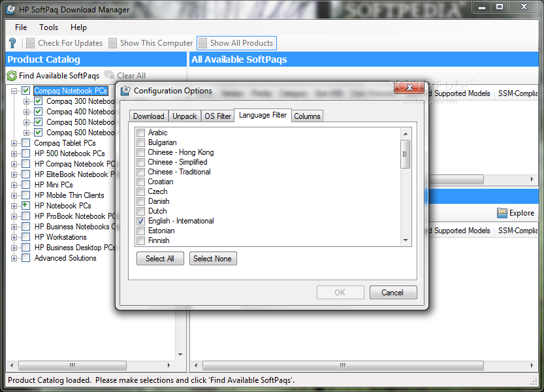Click the SoftPaqs pane bottom horizontal scrollbar thumb

click(343, 365)
